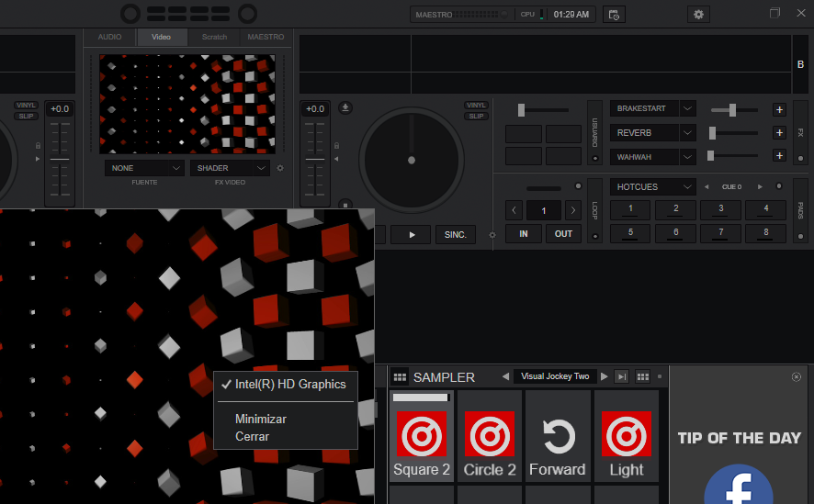Click the pitch lock icon on left deck
The image size is (814, 504).
pyautogui.click(x=38, y=146)
